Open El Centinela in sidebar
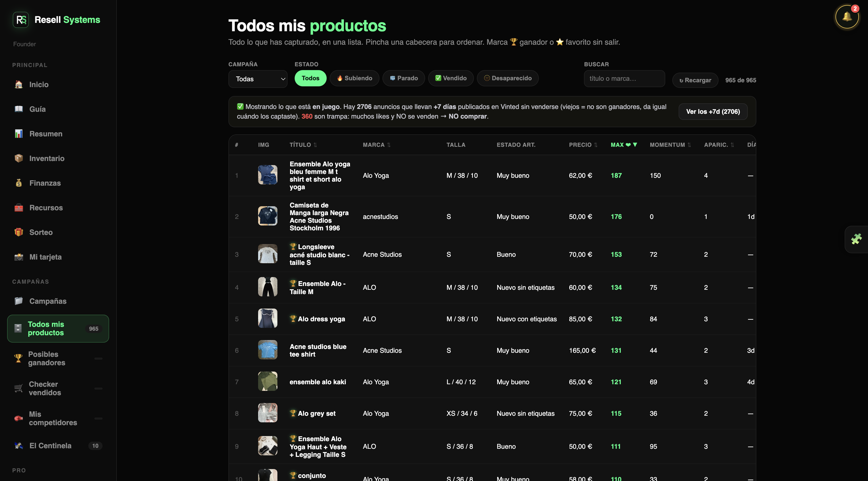This screenshot has height=481, width=868. [58, 446]
